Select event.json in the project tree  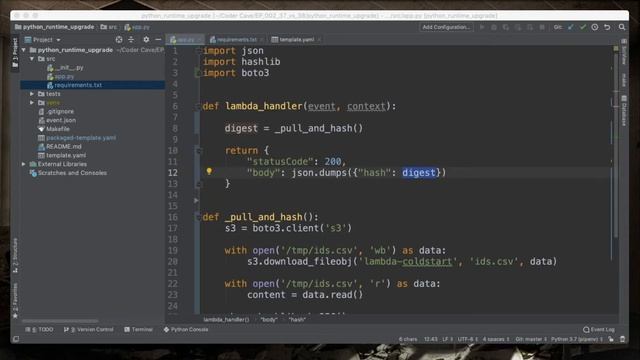coord(57,120)
